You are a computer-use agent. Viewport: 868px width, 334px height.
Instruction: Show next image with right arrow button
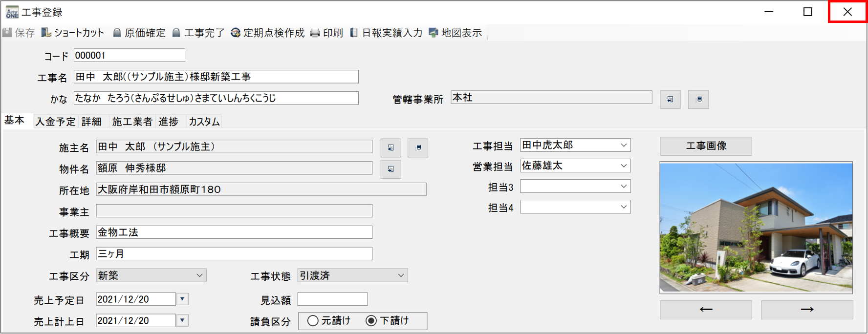[806, 310]
